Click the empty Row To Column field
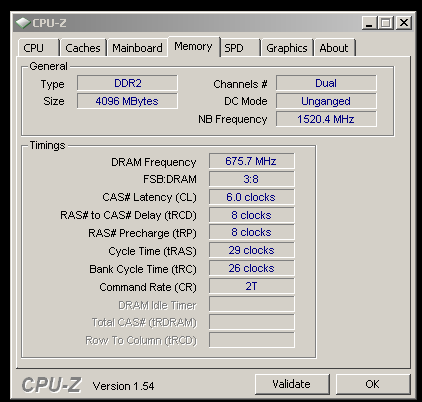Image resolution: width=422 pixels, height=402 pixels. (x=252, y=340)
